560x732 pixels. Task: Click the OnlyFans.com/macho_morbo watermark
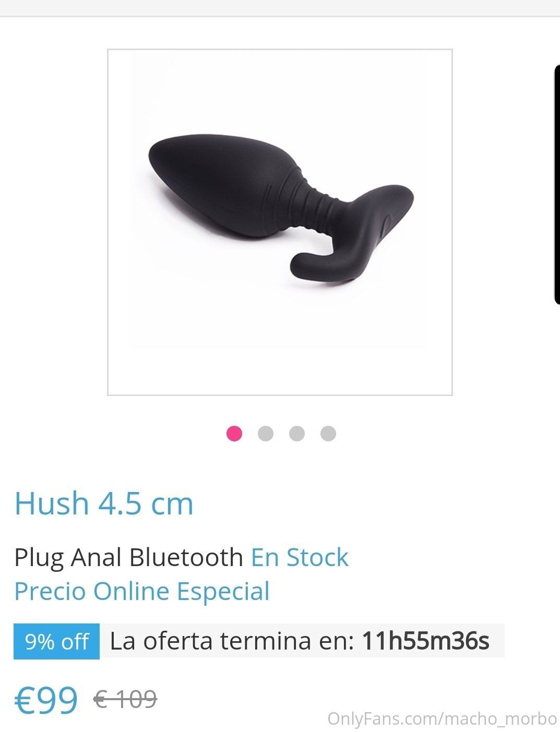click(x=442, y=719)
